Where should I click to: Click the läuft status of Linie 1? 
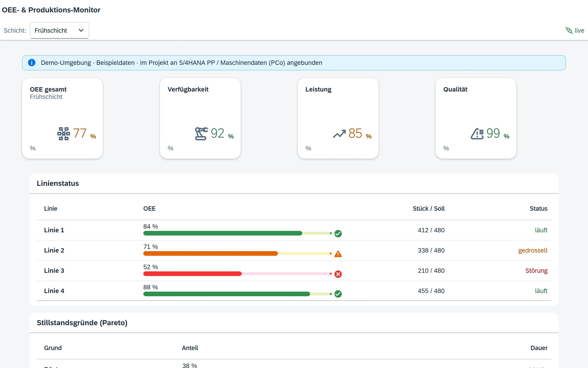click(x=541, y=230)
